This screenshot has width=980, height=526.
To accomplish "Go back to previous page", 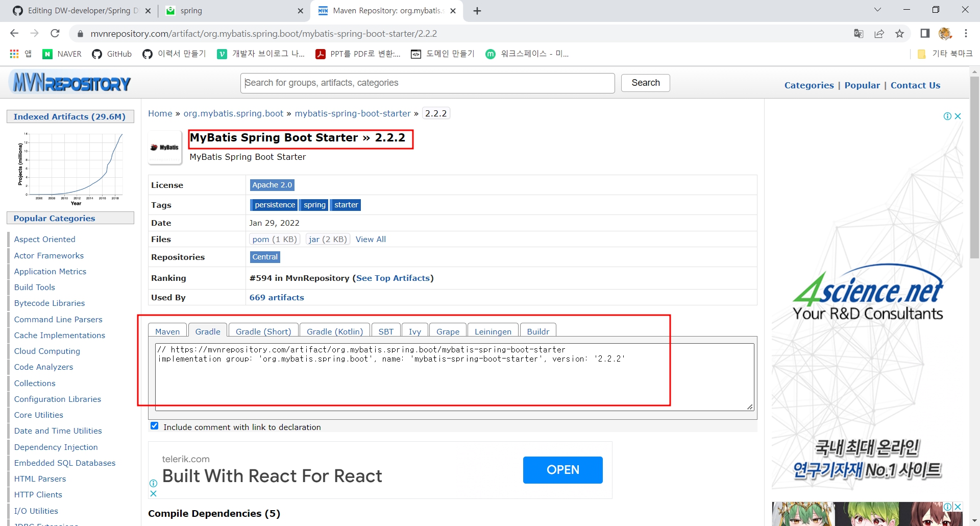I will (x=14, y=33).
